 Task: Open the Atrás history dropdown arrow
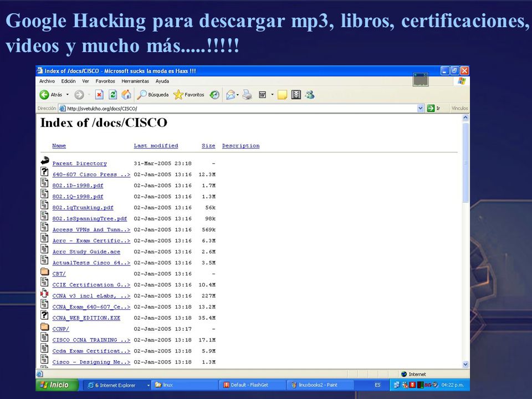(68, 95)
